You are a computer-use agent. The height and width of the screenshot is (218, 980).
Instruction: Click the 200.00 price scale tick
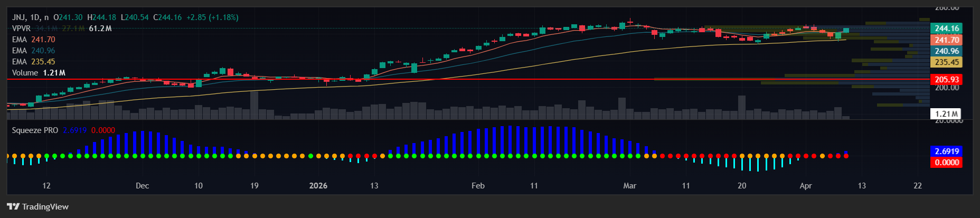[x=947, y=88]
